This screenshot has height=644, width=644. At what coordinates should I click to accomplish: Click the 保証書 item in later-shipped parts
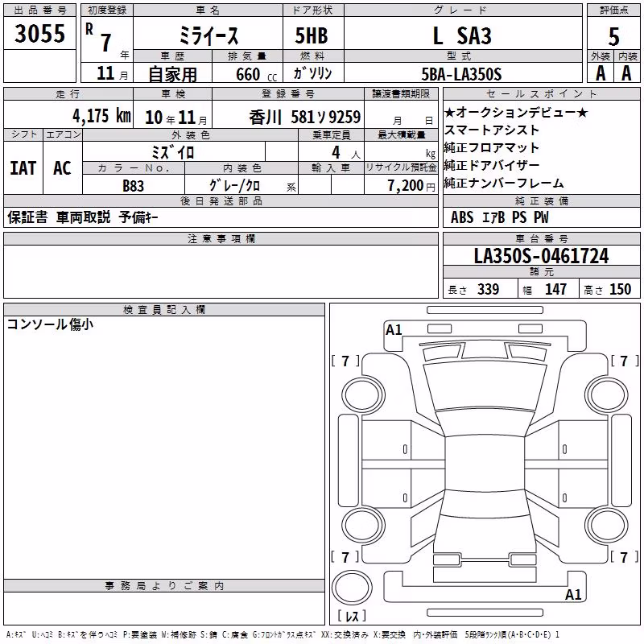(x=27, y=217)
